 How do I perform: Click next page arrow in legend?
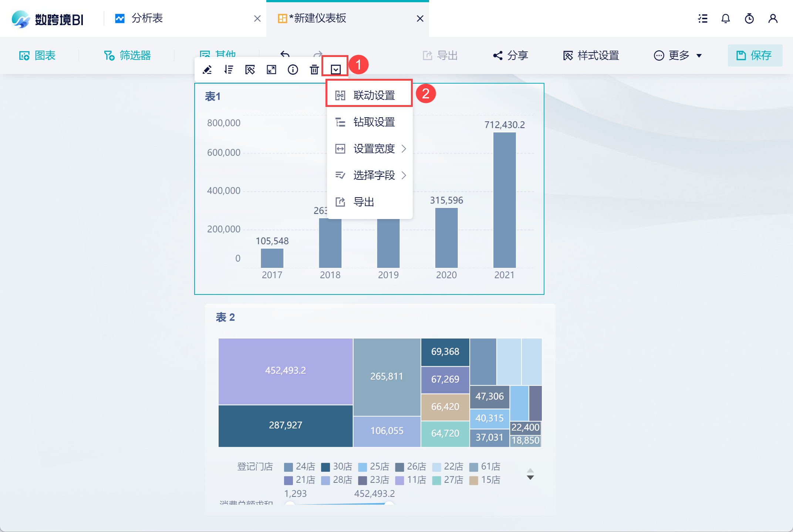pyautogui.click(x=530, y=478)
